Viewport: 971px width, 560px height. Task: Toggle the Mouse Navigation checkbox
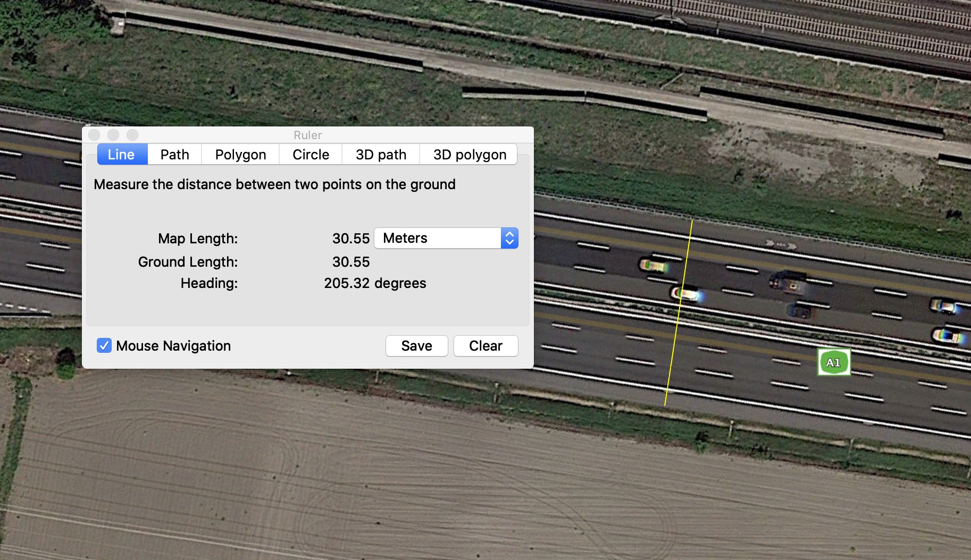coord(104,346)
